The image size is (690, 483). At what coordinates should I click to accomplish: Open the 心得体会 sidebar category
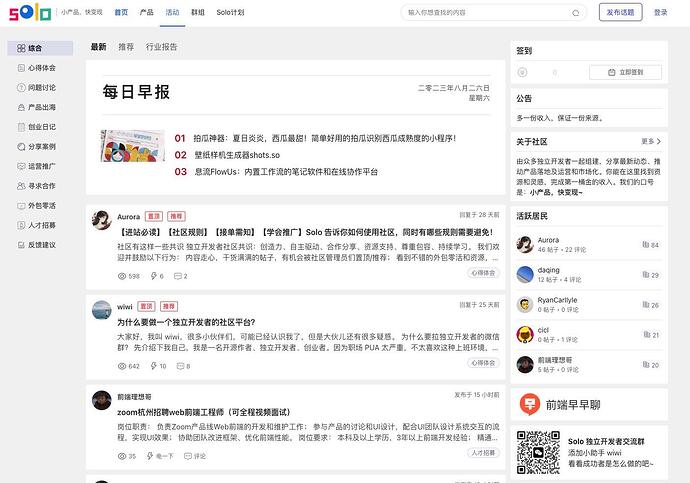(x=42, y=67)
